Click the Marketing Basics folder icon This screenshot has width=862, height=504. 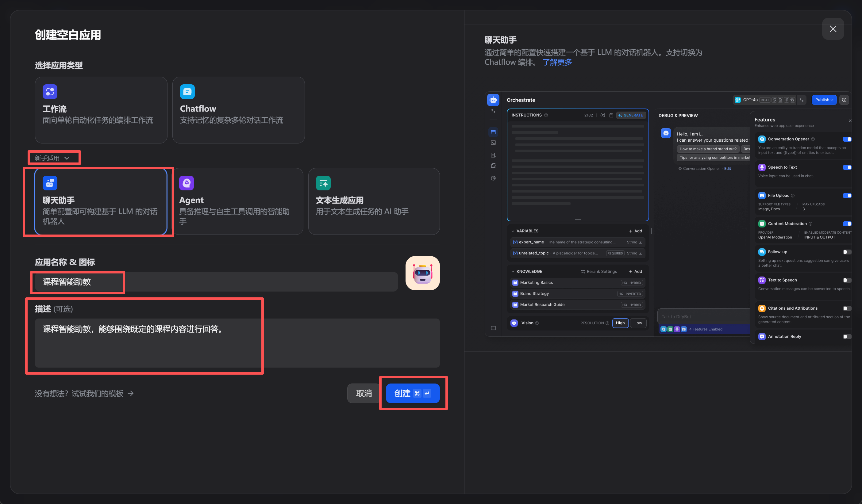tap(515, 282)
